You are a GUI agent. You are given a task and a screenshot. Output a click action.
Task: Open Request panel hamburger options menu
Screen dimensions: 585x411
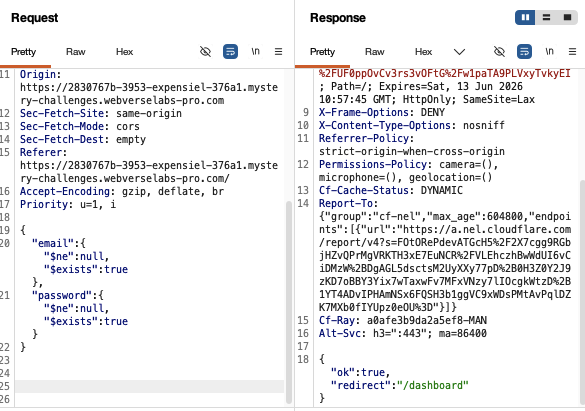click(278, 51)
